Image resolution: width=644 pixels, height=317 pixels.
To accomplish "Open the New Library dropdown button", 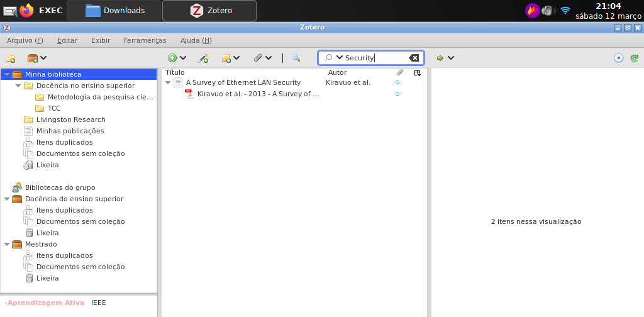I will tap(37, 58).
